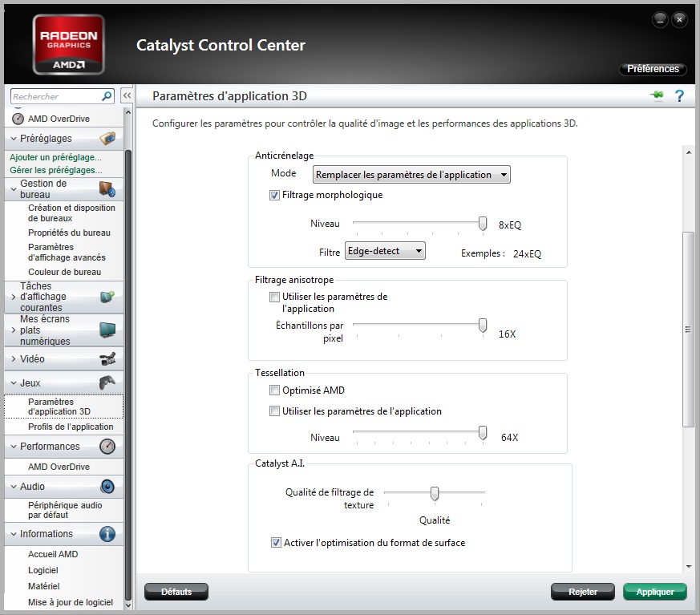The height and width of the screenshot is (615, 700).
Task: Click the Gestion de bureau icon
Action: coord(107,189)
